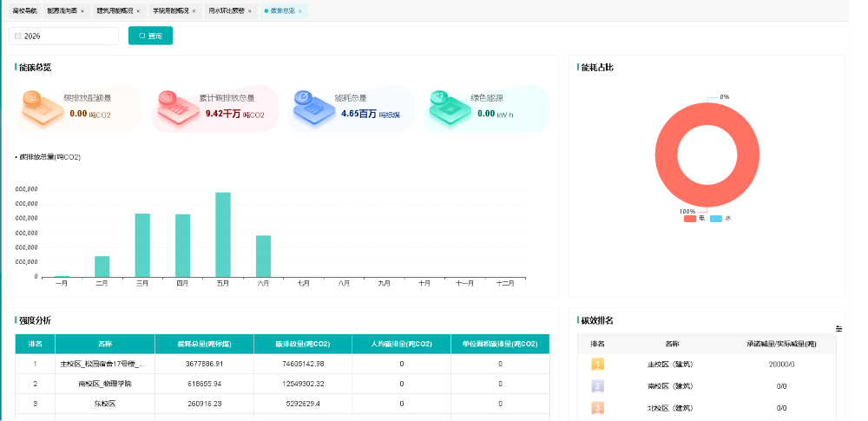Click 主校区（建筑） in the 碳效排名 list
The image size is (868, 421).
pyautogui.click(x=670, y=365)
